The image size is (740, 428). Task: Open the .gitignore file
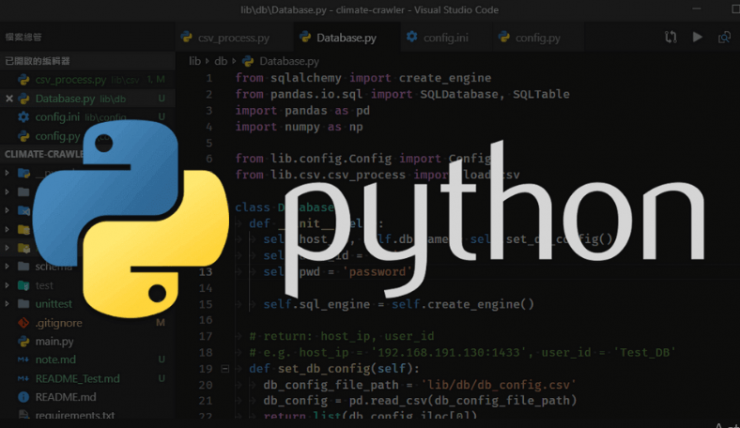pyautogui.click(x=59, y=323)
